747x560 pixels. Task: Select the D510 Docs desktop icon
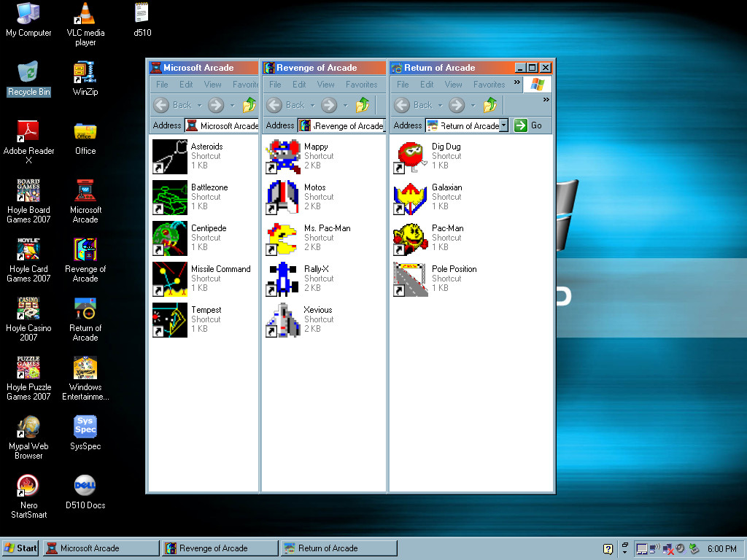(x=85, y=492)
